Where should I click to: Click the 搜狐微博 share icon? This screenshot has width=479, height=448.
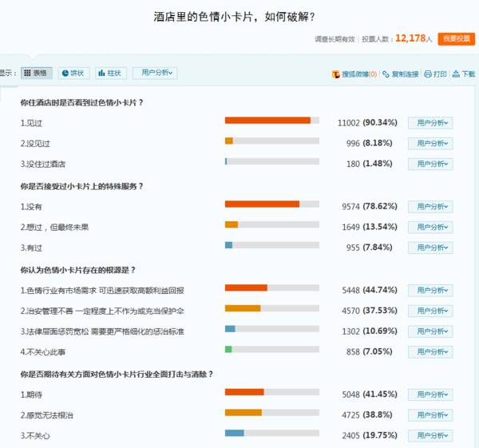(336, 74)
